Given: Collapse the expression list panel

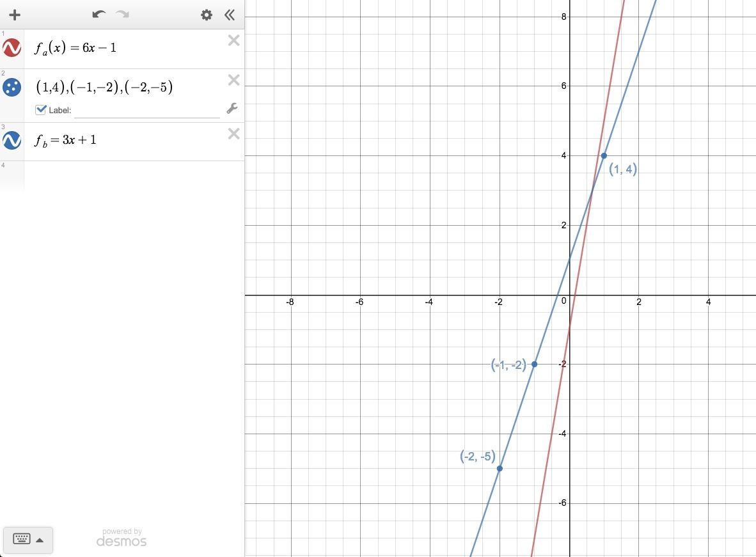Looking at the screenshot, I should click(x=230, y=15).
